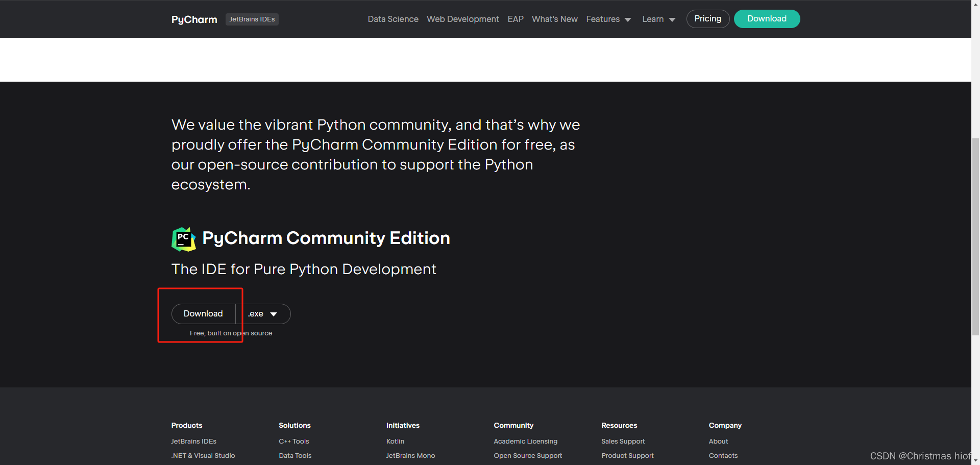Click the Initiatives footer heading
The width and height of the screenshot is (980, 465).
[x=403, y=426]
